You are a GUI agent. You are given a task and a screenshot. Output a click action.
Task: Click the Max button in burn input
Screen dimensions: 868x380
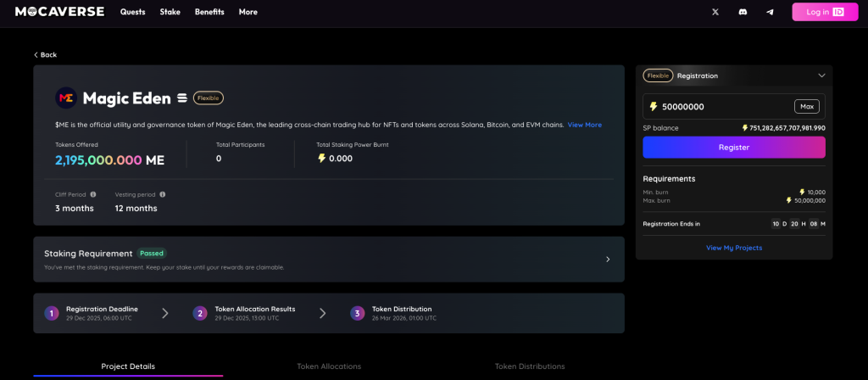point(806,106)
